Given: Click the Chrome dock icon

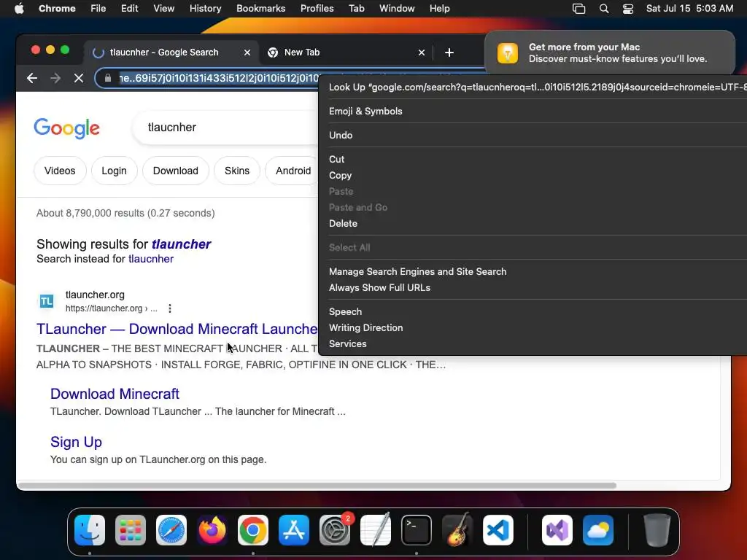Looking at the screenshot, I should pos(253,530).
